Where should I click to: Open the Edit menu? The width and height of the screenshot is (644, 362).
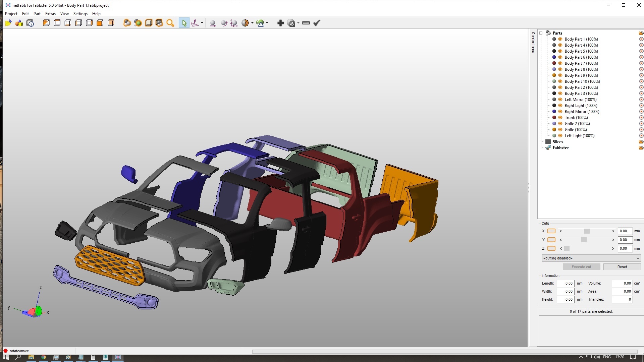25,14
